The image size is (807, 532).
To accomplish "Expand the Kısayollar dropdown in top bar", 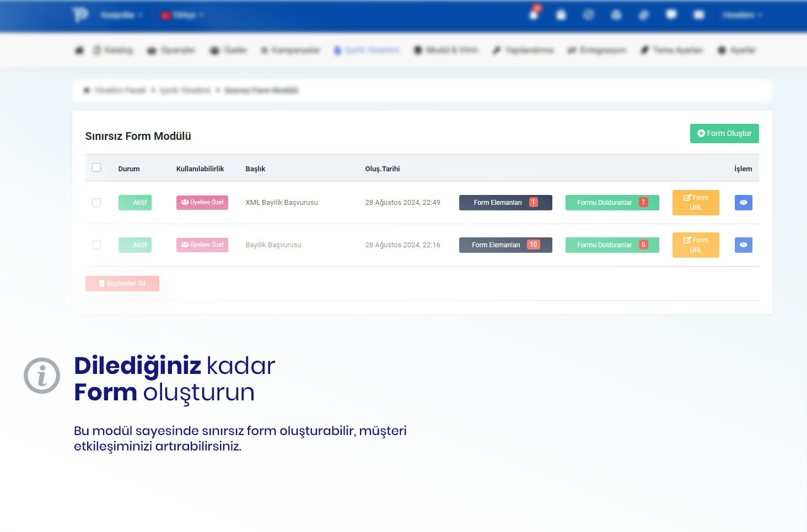I will pyautogui.click(x=121, y=15).
